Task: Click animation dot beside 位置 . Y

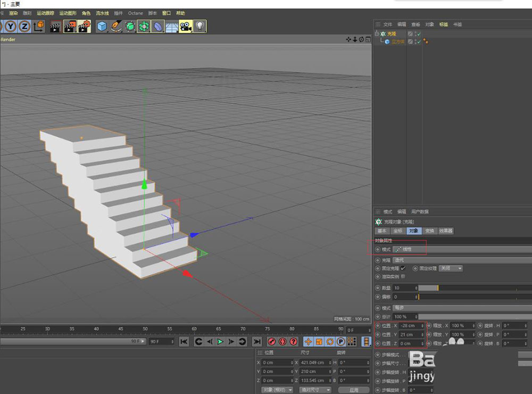Action: point(378,334)
